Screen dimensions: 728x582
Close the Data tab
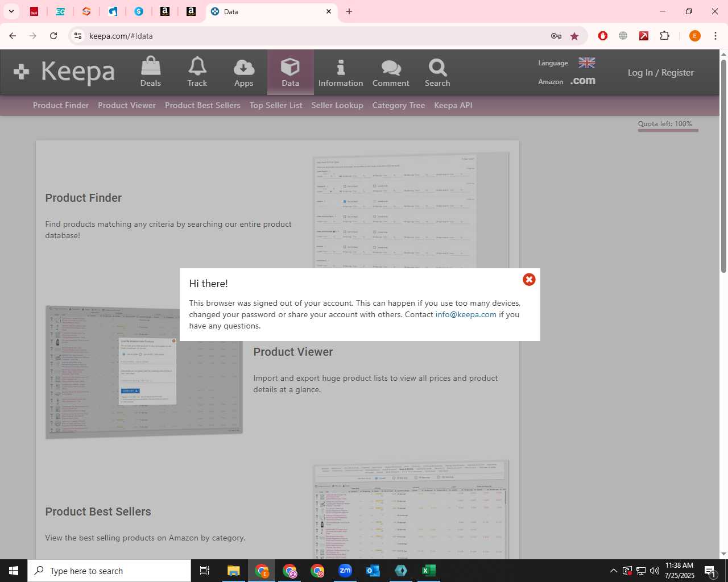329,11
